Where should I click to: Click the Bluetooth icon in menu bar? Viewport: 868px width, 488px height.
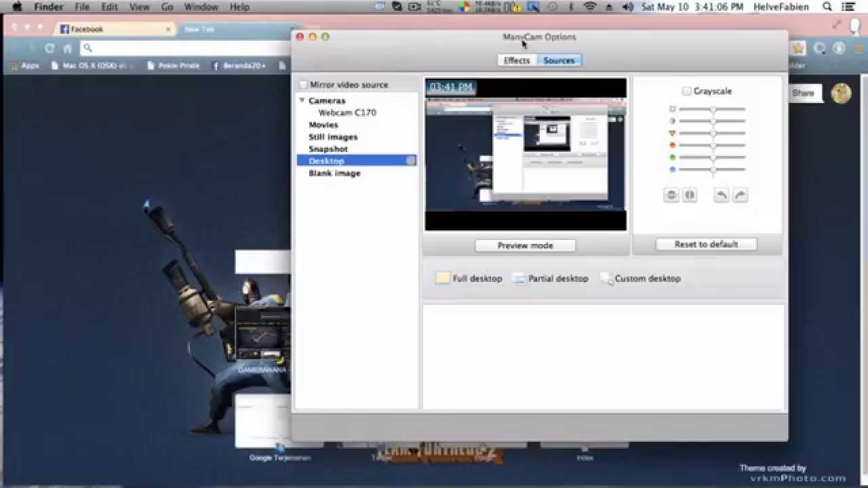coord(571,7)
